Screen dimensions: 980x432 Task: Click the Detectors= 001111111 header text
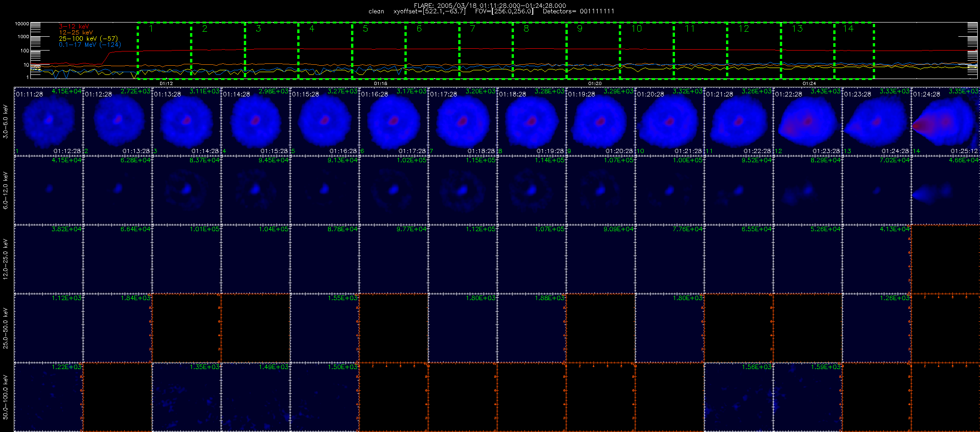(578, 11)
